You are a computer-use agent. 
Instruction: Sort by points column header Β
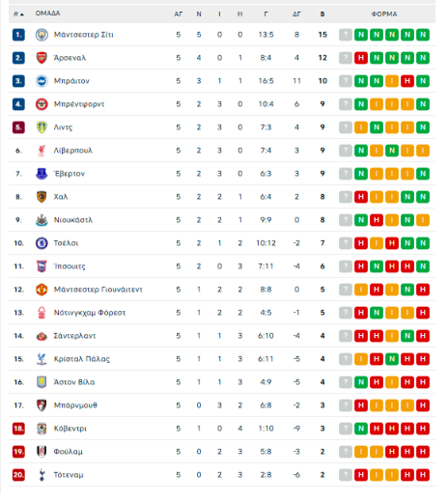[x=322, y=14]
